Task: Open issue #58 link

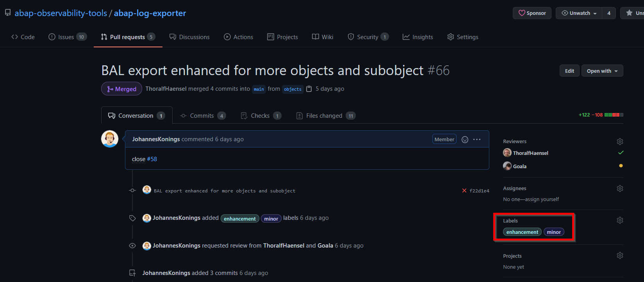Action: (152, 159)
